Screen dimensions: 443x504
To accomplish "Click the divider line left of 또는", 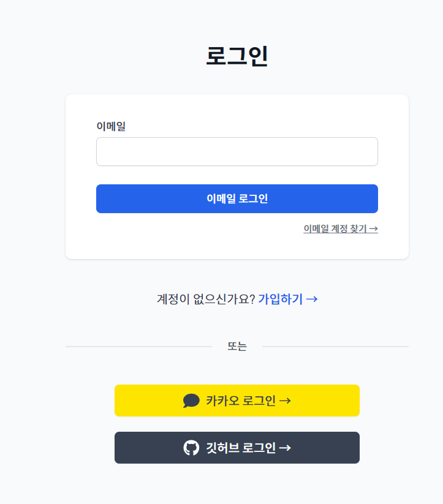I will [x=138, y=347].
